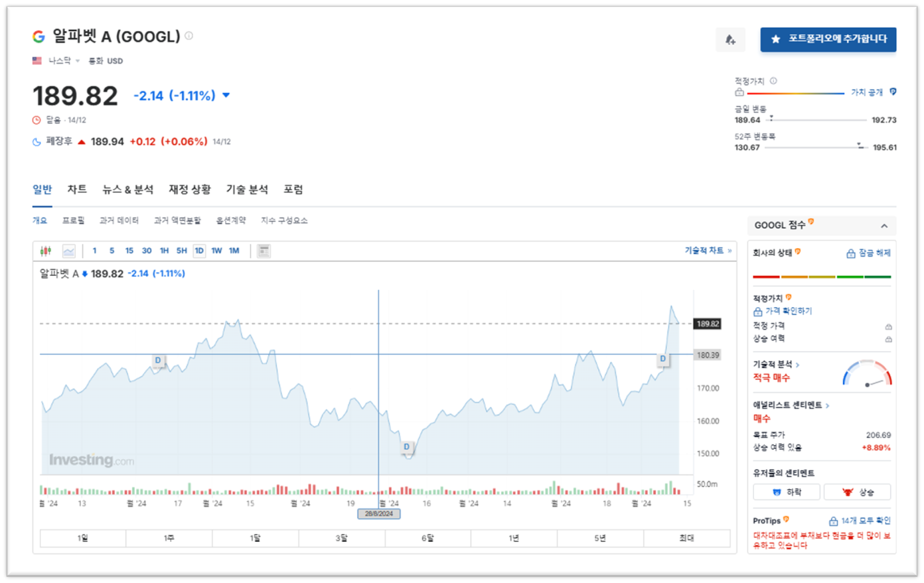
Task: Select the 1H chart interval
Action: tap(164, 251)
